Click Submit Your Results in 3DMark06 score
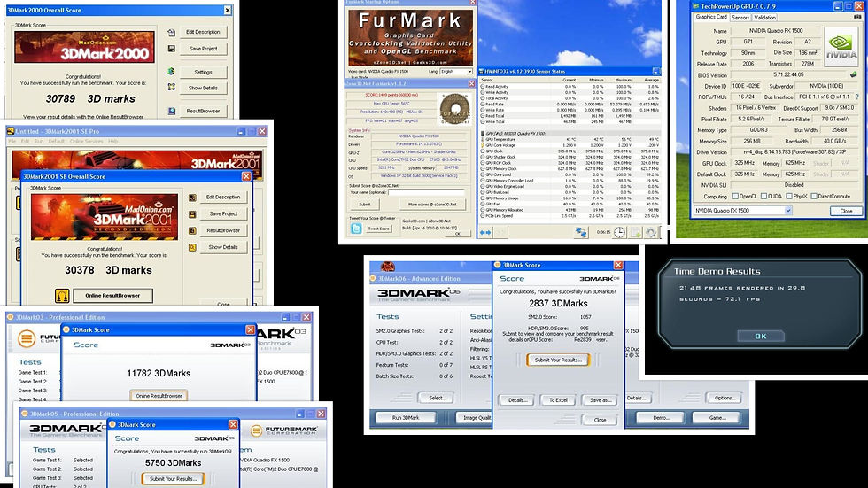Image resolution: width=868 pixels, height=488 pixels. [558, 360]
